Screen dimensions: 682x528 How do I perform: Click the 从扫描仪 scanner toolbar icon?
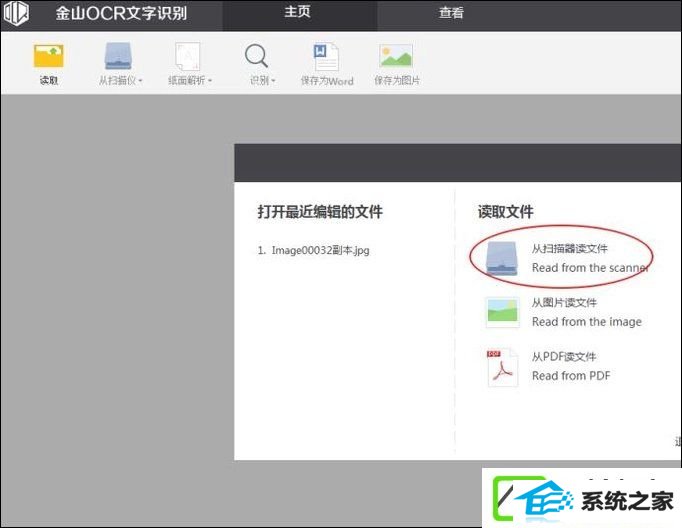[x=118, y=56]
